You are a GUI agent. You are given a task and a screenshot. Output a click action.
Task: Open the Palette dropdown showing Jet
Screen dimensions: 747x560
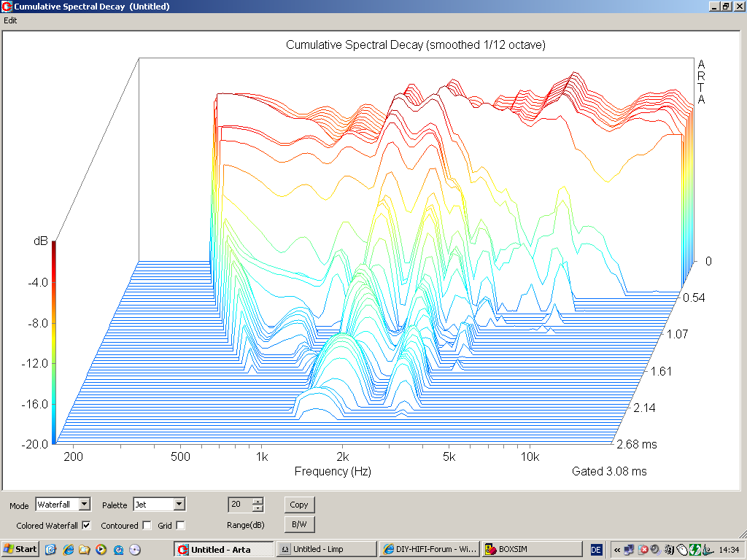[179, 504]
